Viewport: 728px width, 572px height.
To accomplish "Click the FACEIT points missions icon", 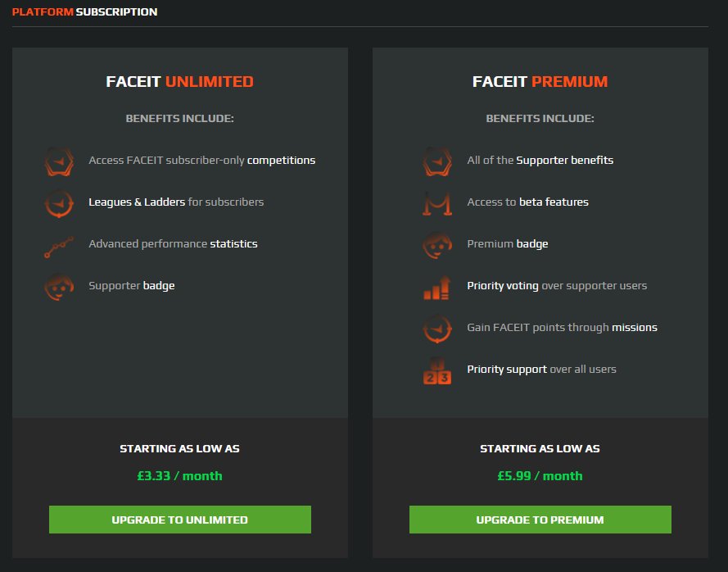I will pyautogui.click(x=437, y=329).
